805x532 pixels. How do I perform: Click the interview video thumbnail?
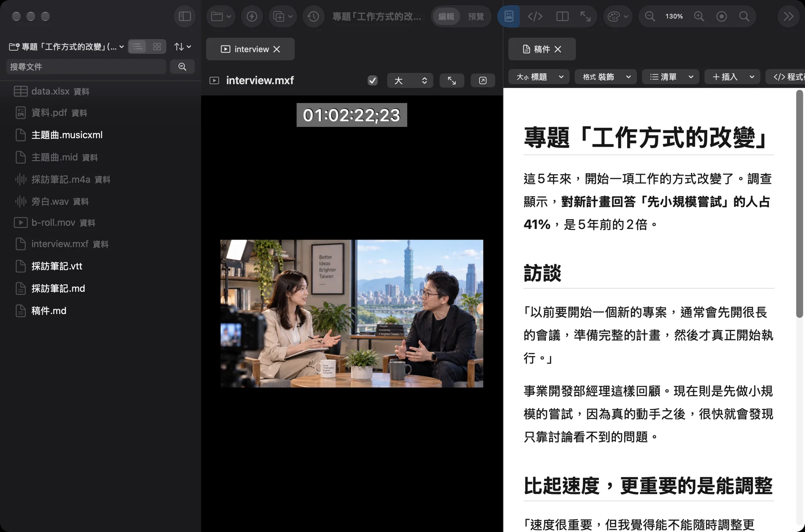[352, 313]
